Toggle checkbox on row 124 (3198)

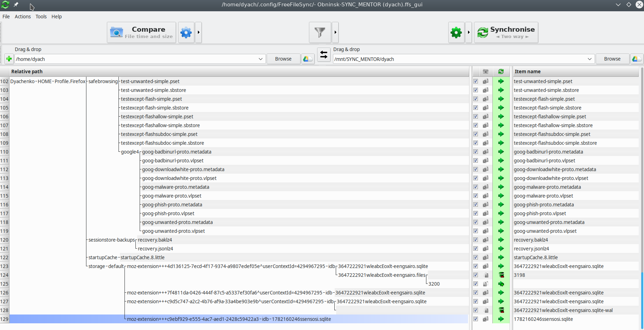tap(475, 275)
